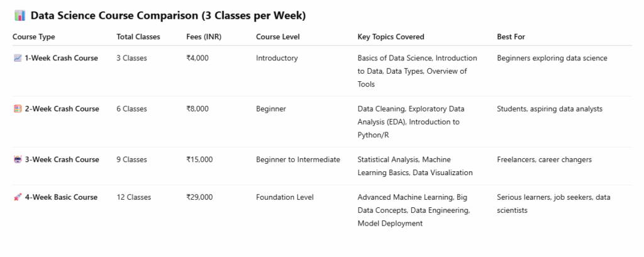Image resolution: width=644 pixels, height=257 pixels.
Task: Click the 12 Classes cell
Action: pos(134,198)
